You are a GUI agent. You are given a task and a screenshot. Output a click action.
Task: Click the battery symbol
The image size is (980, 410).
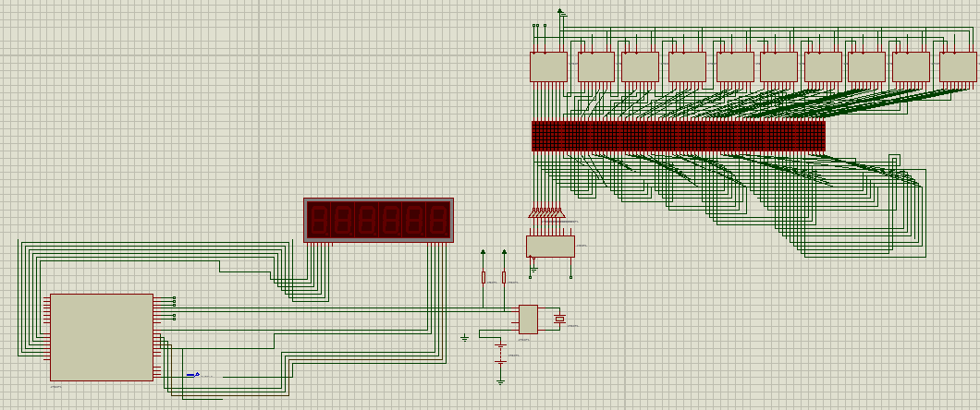(500, 354)
